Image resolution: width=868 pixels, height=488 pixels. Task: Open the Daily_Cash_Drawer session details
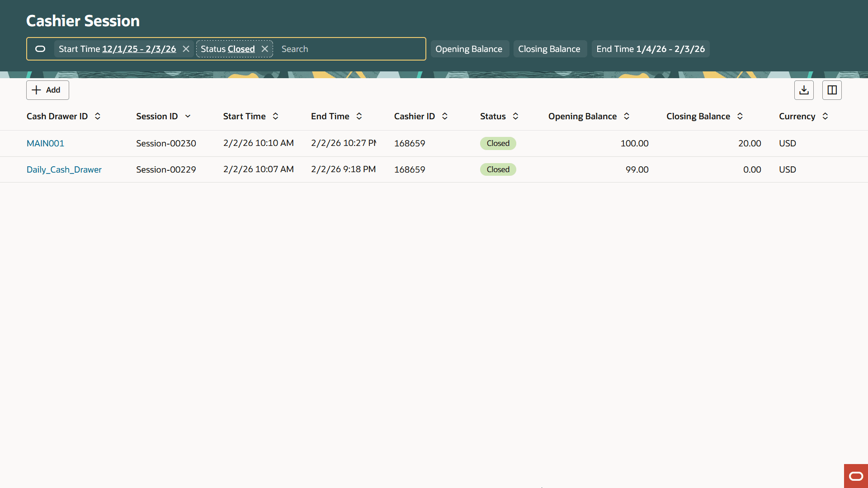tap(64, 169)
